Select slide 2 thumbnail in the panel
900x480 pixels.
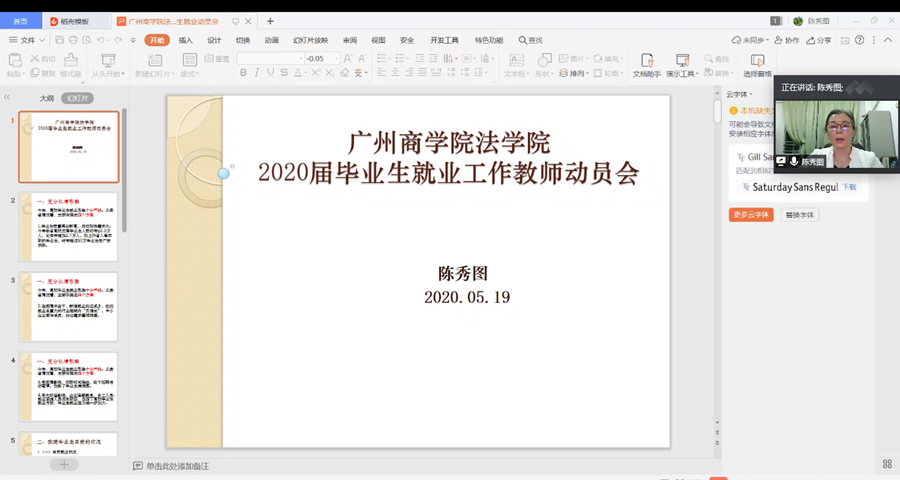[69, 227]
